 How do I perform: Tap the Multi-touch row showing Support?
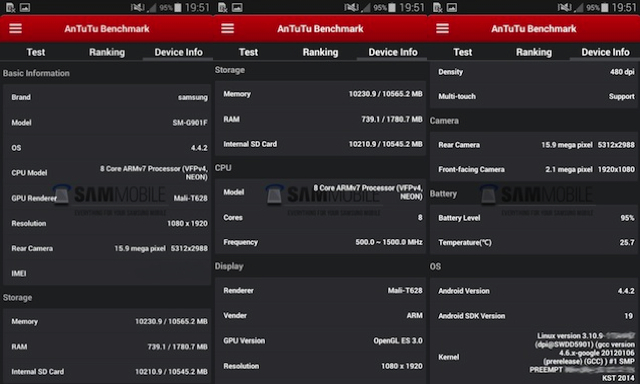click(x=535, y=96)
